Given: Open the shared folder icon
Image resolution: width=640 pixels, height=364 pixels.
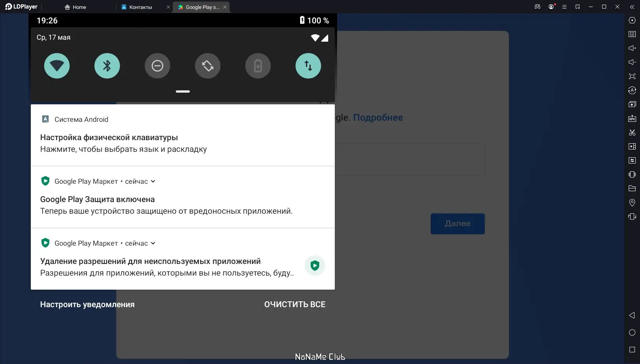Looking at the screenshot, I should (x=632, y=188).
